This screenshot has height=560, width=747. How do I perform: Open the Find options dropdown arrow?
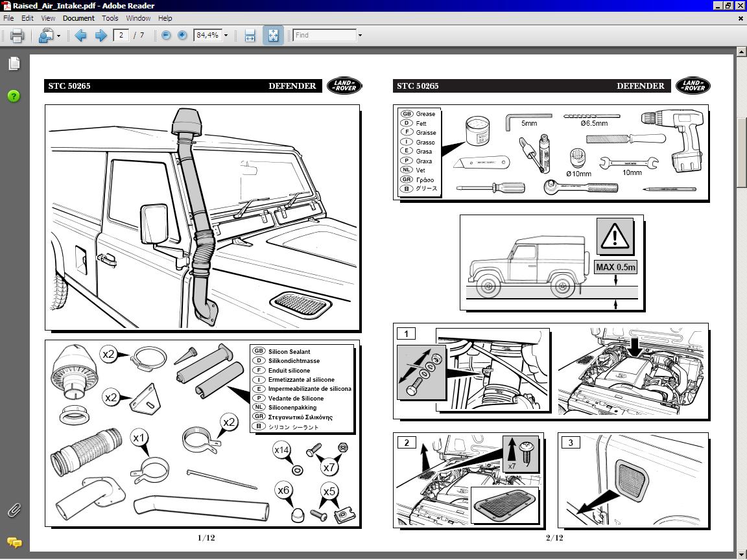[360, 36]
